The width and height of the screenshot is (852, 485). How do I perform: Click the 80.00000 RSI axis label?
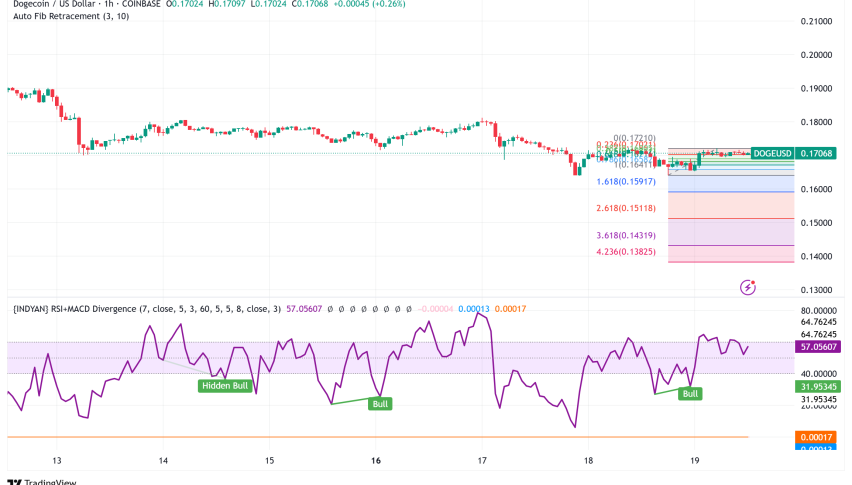pyautogui.click(x=818, y=311)
